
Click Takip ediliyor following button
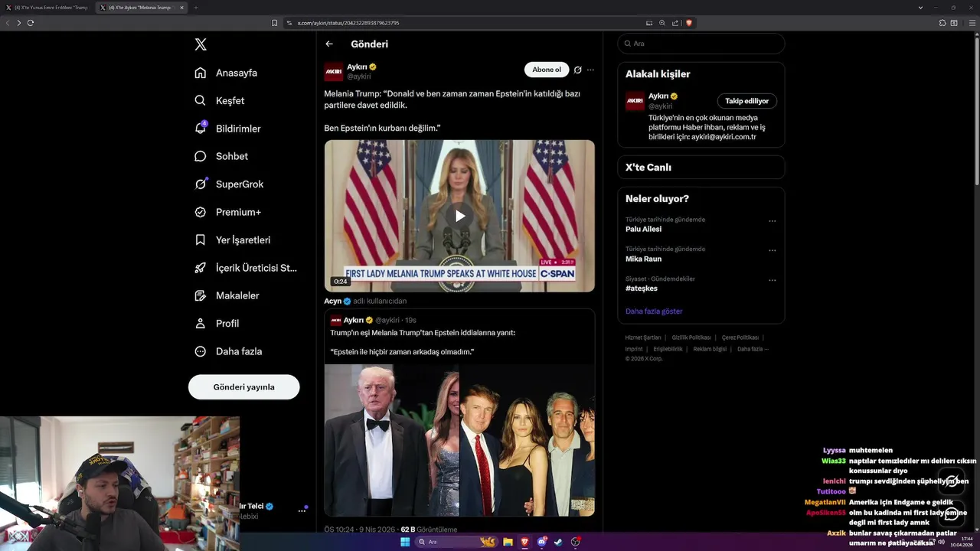(x=747, y=101)
